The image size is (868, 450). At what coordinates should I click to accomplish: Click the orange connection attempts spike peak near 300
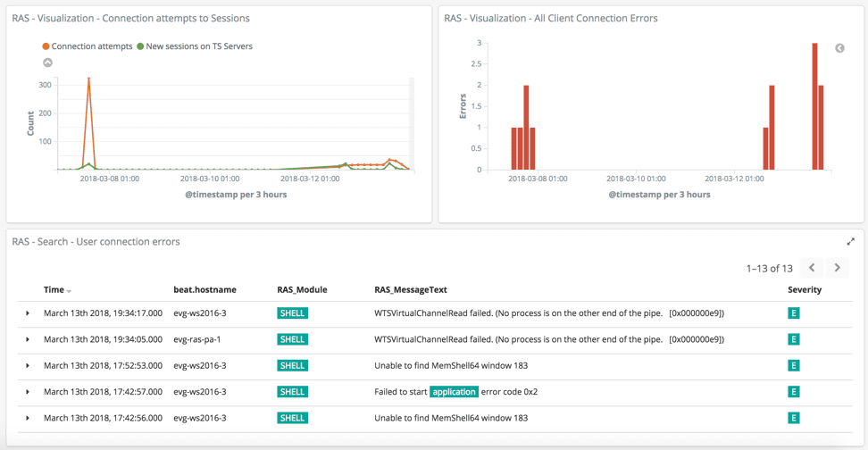[x=88, y=80]
